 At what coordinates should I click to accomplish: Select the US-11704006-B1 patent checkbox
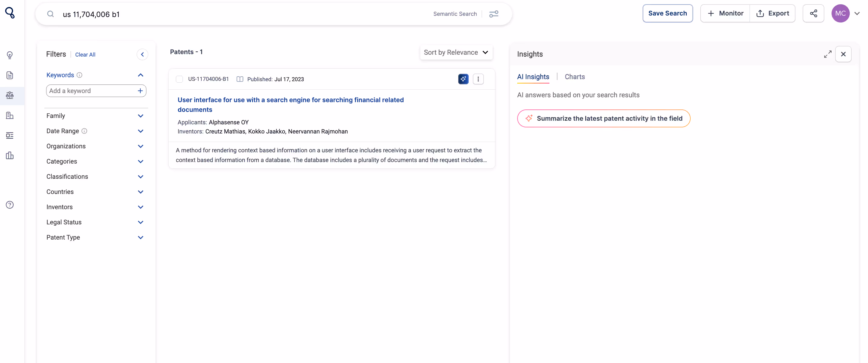(179, 79)
